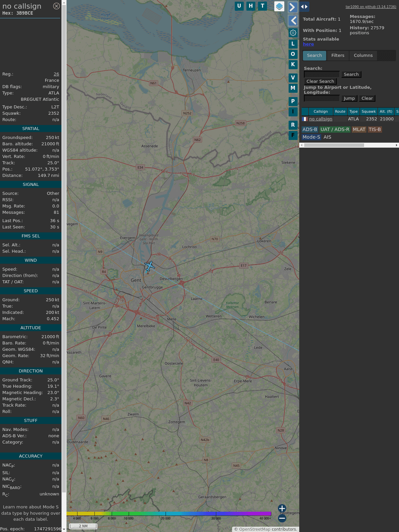Zoom out with the minus button

pyautogui.click(x=282, y=518)
